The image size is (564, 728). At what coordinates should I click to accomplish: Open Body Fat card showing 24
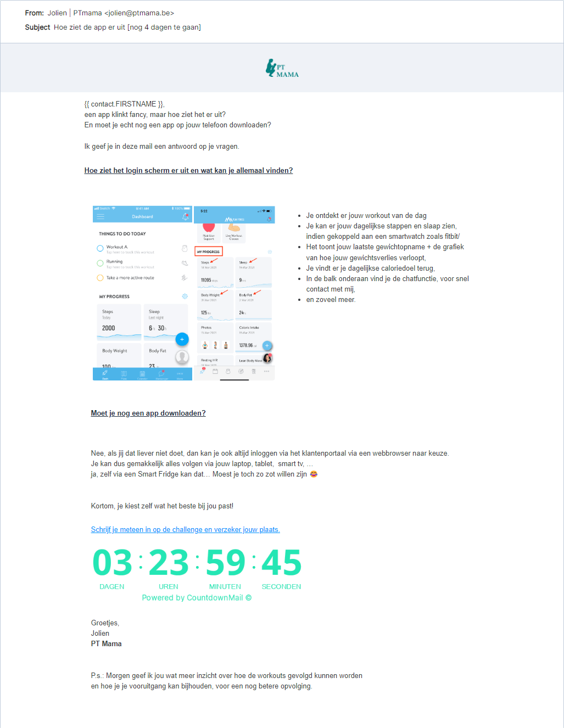coord(253,305)
